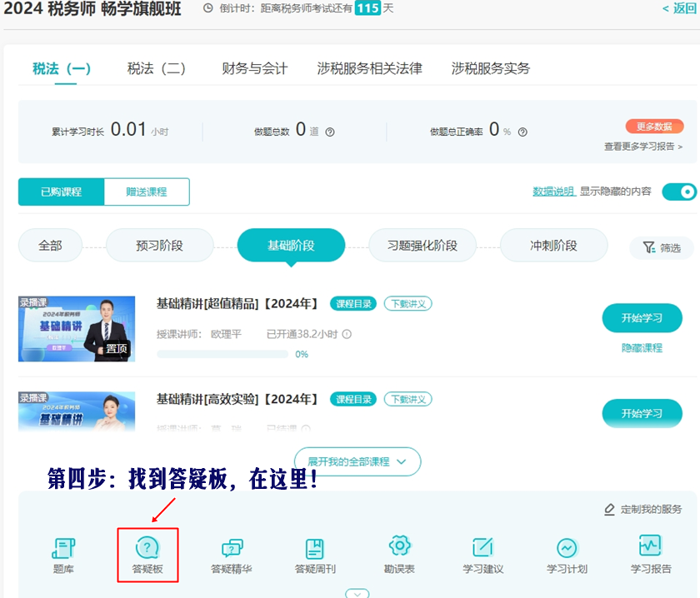
Task: Select the 赠送课程 option
Action: (147, 192)
